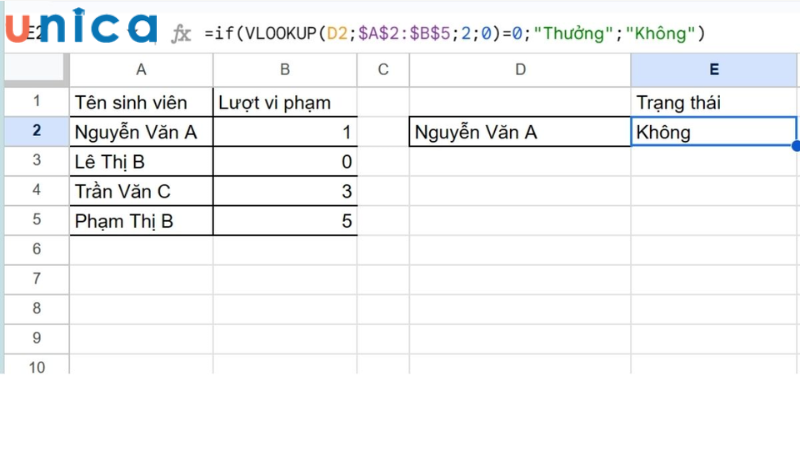This screenshot has height=450, width=800.
Task: Select column A header
Action: tap(141, 69)
